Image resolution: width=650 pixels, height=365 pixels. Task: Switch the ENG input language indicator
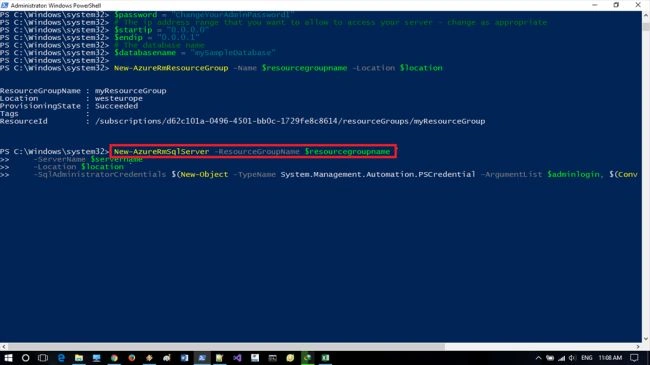pos(587,358)
